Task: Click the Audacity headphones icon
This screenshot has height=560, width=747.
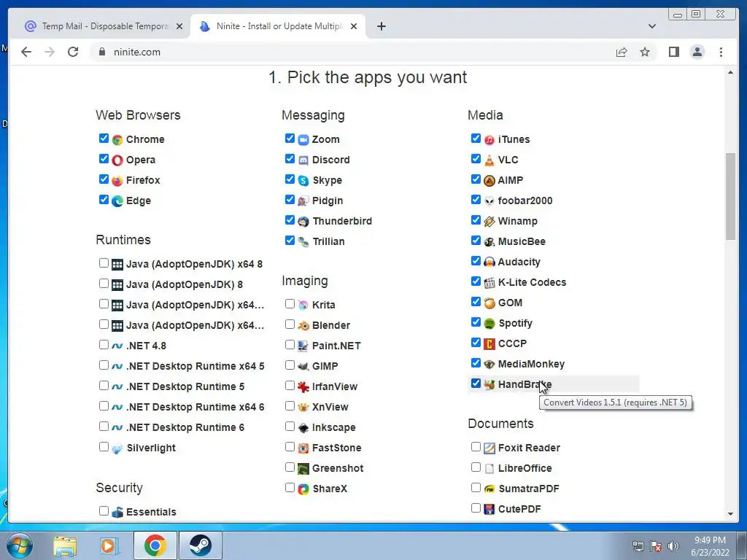Action: coord(489,262)
